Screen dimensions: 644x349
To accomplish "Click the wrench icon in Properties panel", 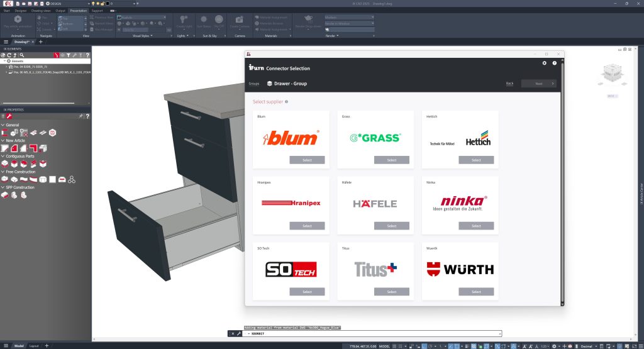I will [9, 116].
